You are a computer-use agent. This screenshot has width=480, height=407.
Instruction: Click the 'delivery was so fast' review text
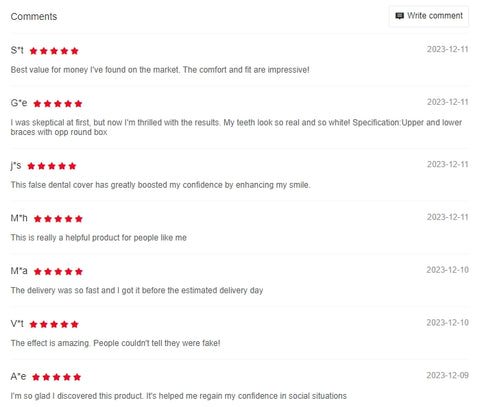tap(137, 290)
